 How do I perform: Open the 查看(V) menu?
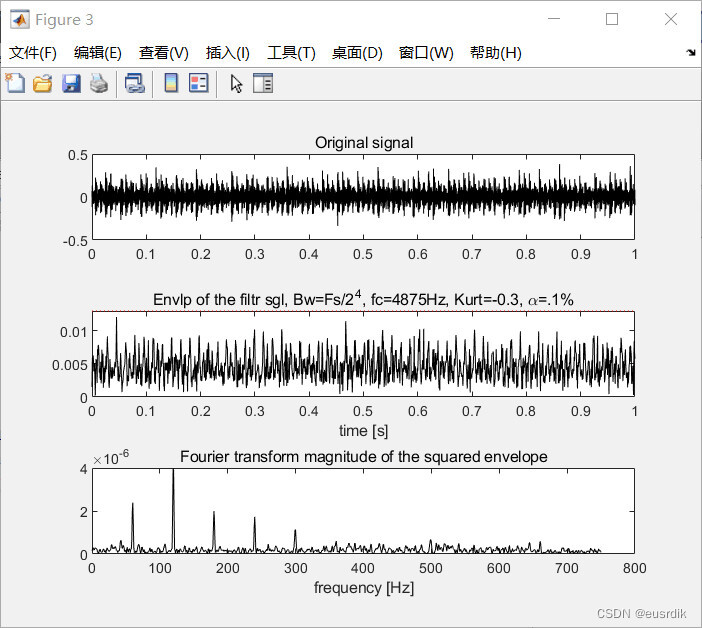[x=163, y=53]
